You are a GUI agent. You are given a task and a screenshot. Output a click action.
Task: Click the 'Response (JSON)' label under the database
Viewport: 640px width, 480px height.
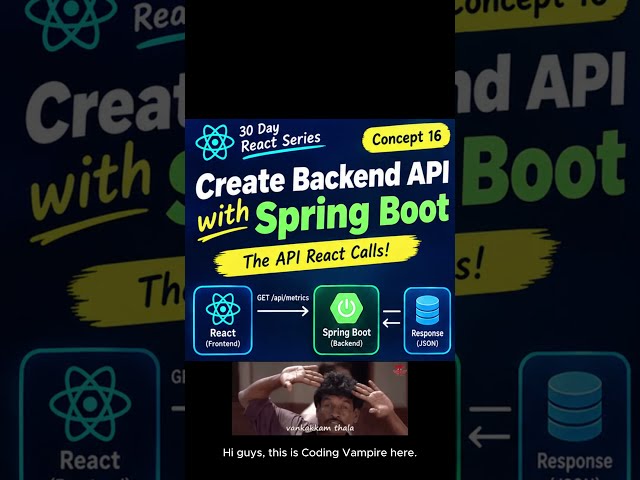[427, 338]
